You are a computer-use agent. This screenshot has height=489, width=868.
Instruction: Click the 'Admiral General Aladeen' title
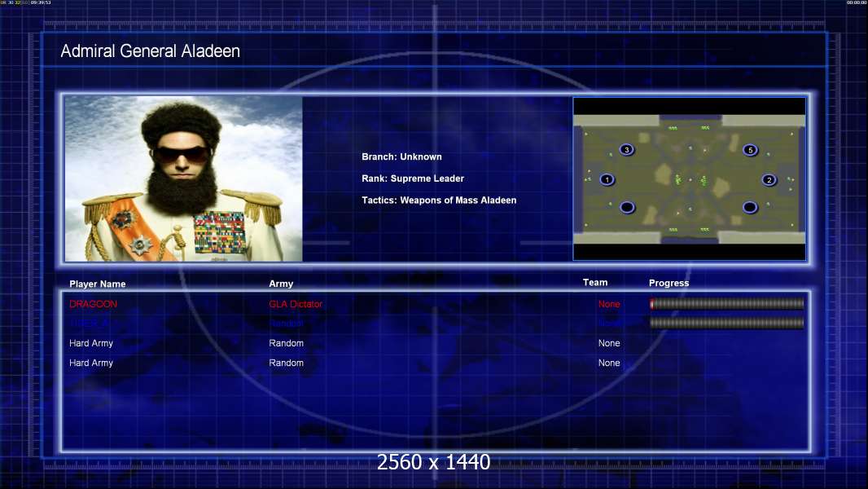coord(150,51)
